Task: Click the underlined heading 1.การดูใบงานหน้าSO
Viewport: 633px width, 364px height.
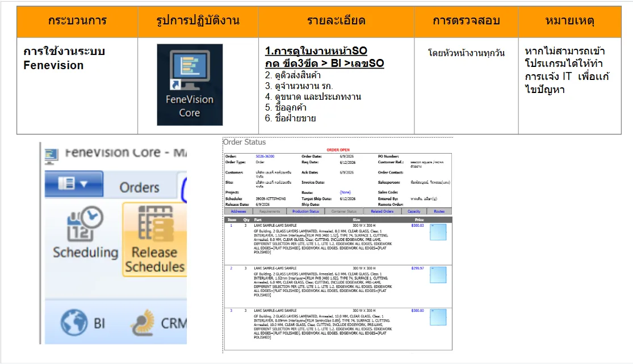Action: [316, 51]
